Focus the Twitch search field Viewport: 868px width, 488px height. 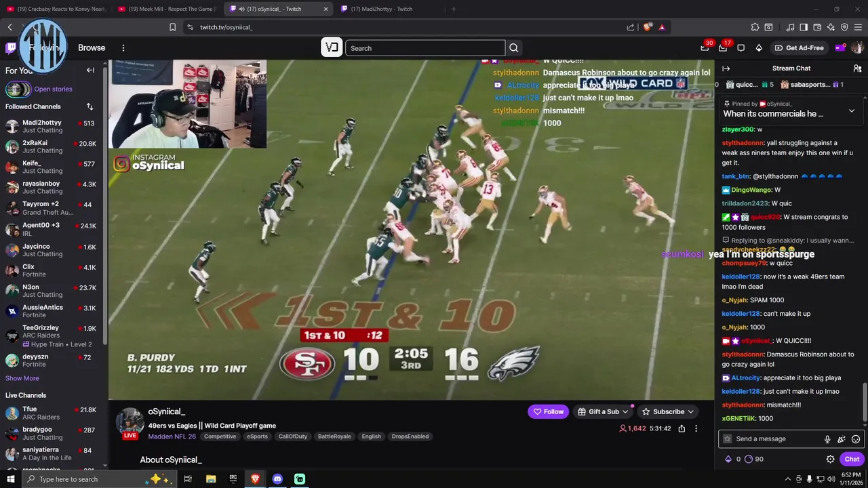425,48
